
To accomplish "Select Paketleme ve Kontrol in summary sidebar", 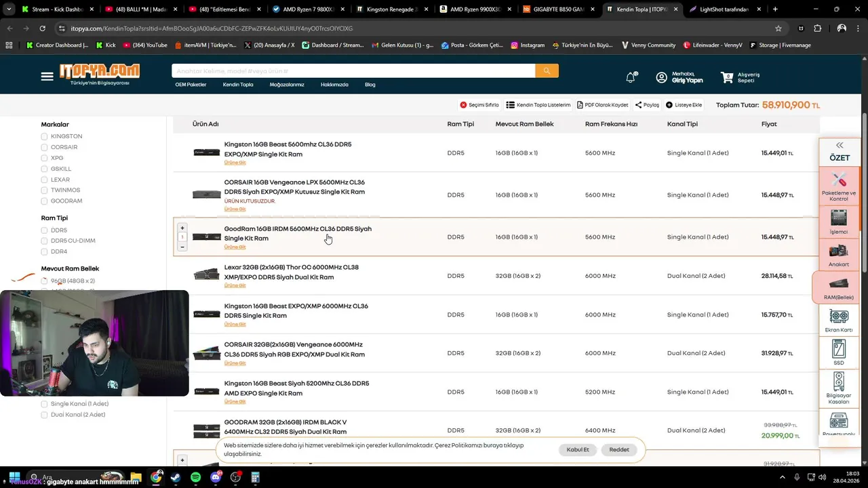I will 839,185.
